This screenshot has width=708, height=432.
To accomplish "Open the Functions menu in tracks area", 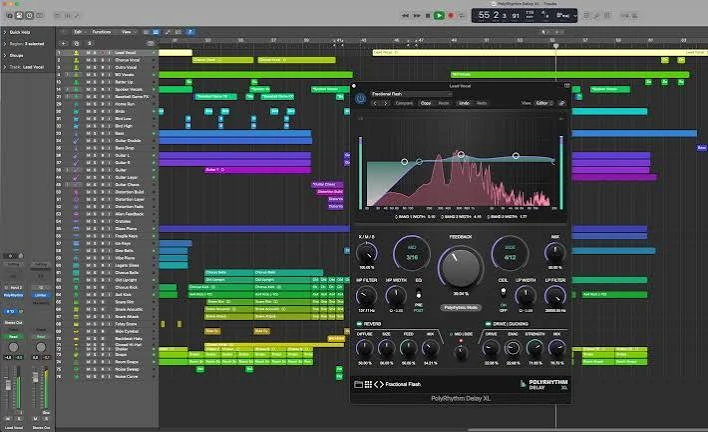I will click(x=102, y=32).
